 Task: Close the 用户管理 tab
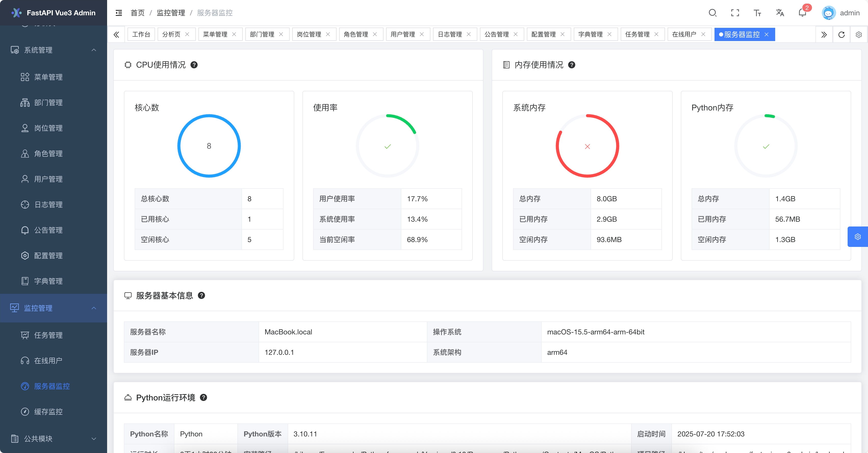click(x=422, y=34)
